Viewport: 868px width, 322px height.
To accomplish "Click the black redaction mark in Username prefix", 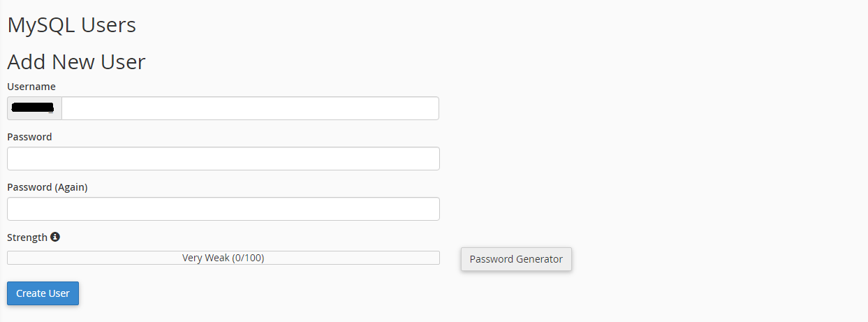I will coord(34,108).
